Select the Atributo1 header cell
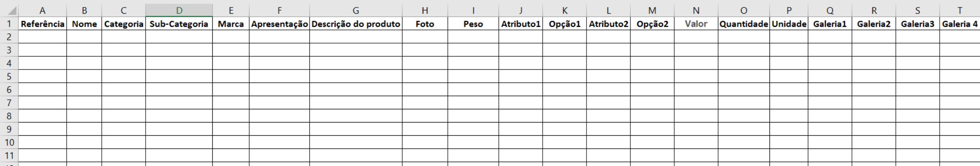The image size is (980, 166). click(521, 24)
